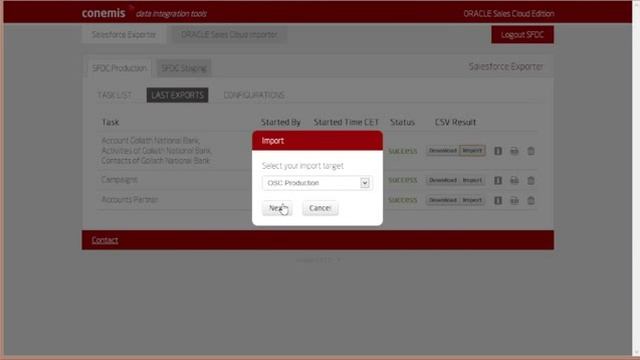Click the printer icon in Account Goliath row

coord(514,151)
